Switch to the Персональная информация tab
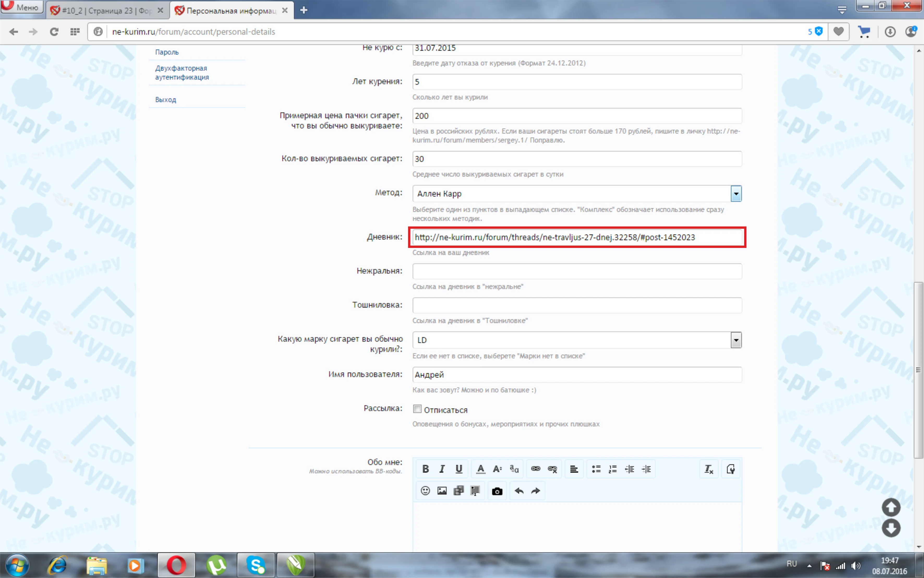The width and height of the screenshot is (924, 578). tap(229, 10)
